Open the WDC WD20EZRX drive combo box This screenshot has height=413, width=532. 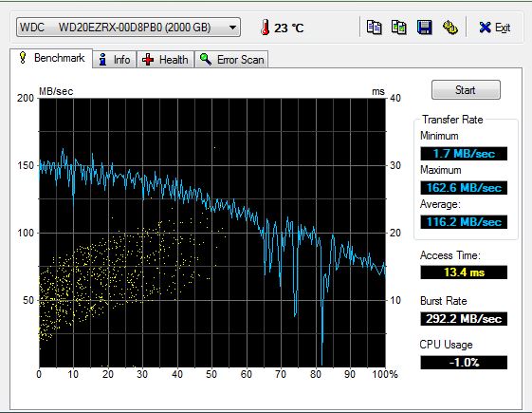coord(128,28)
